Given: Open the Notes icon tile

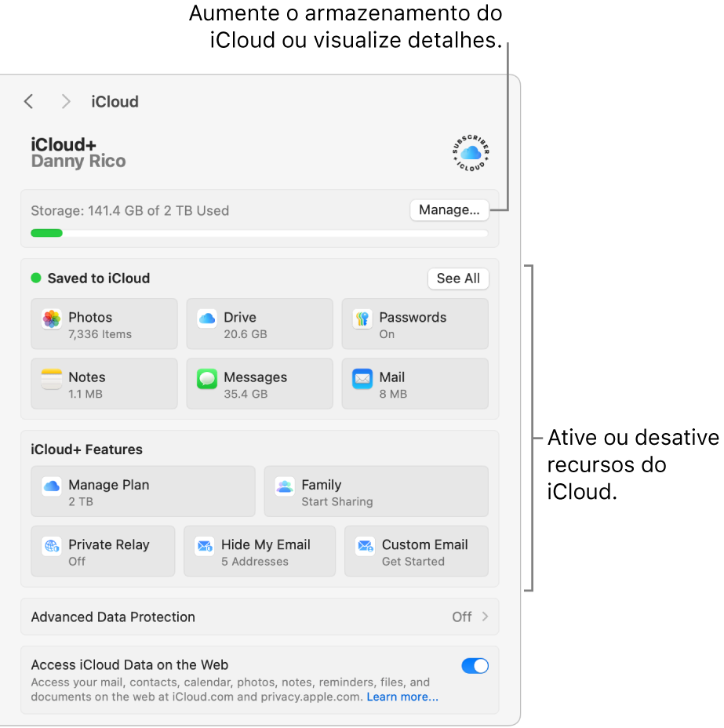Looking at the screenshot, I should 52,379.
